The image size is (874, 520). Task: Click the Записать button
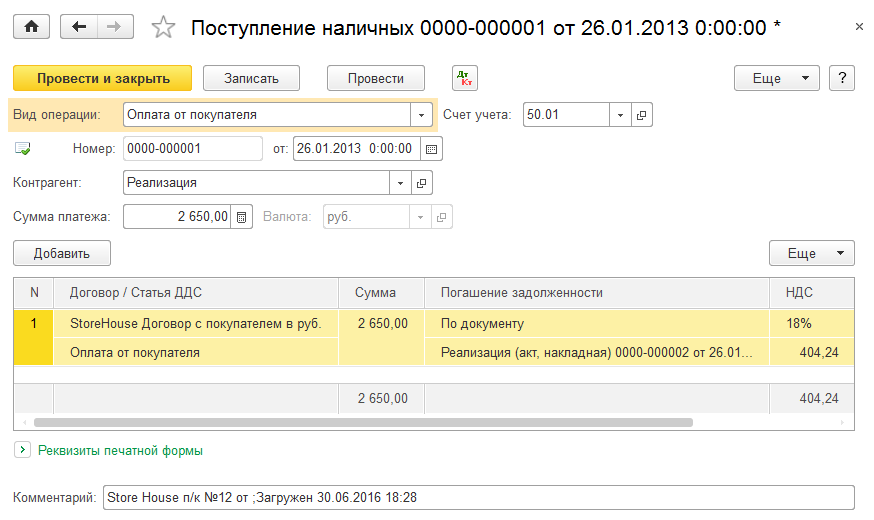click(x=254, y=78)
